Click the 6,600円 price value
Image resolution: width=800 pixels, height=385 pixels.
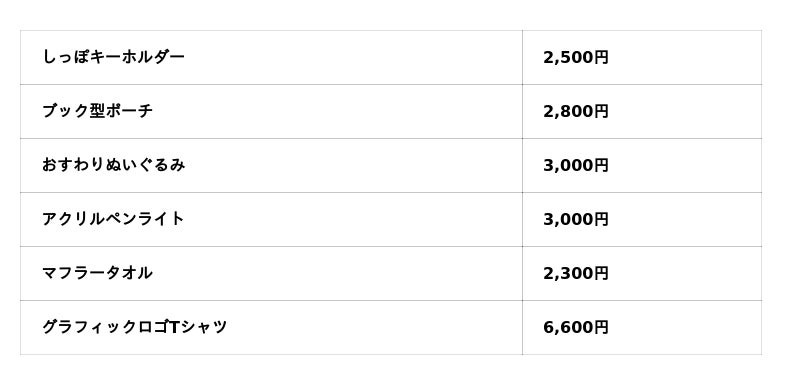pyautogui.click(x=576, y=328)
